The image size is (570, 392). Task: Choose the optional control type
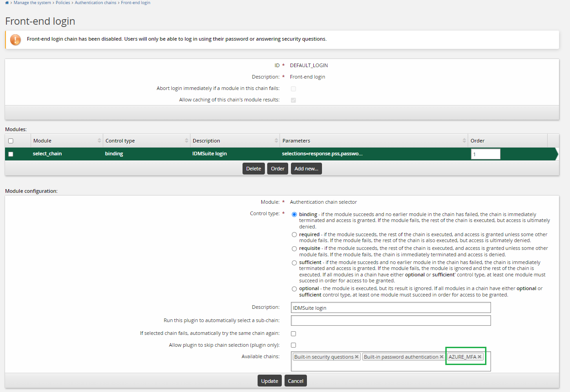tap(294, 289)
